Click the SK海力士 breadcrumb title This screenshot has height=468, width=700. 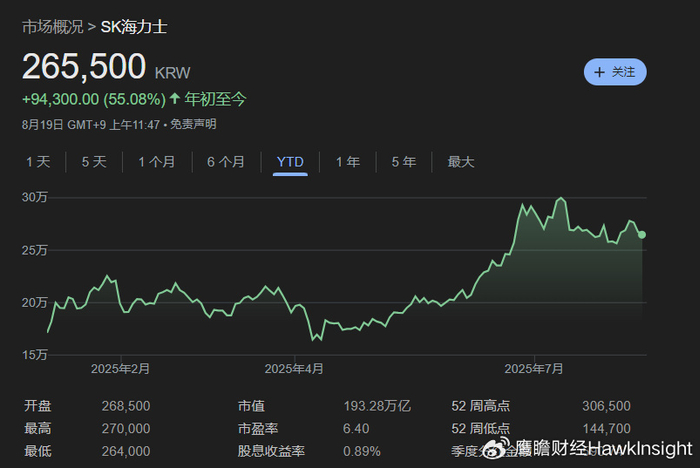point(134,27)
